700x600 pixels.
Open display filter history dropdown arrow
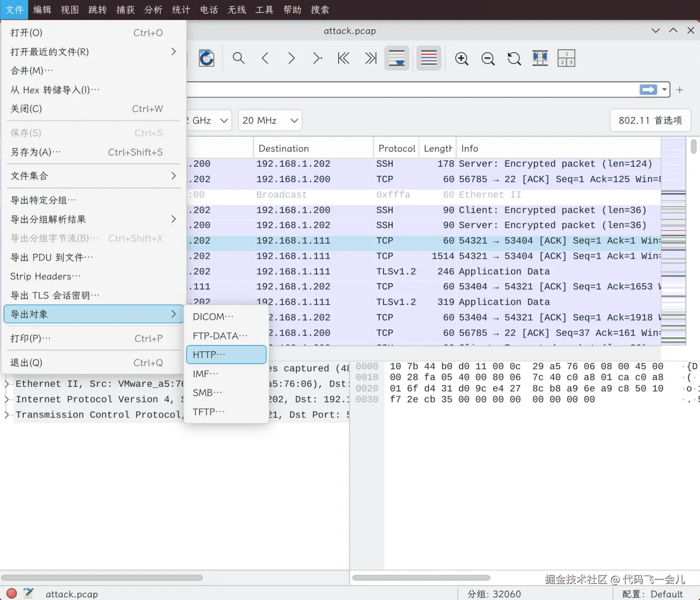664,90
